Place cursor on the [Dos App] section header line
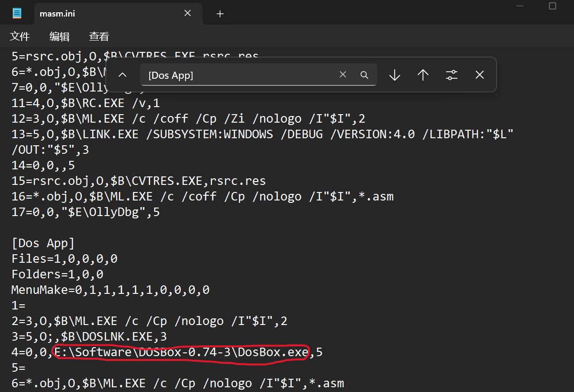This screenshot has height=392, width=574. point(43,243)
